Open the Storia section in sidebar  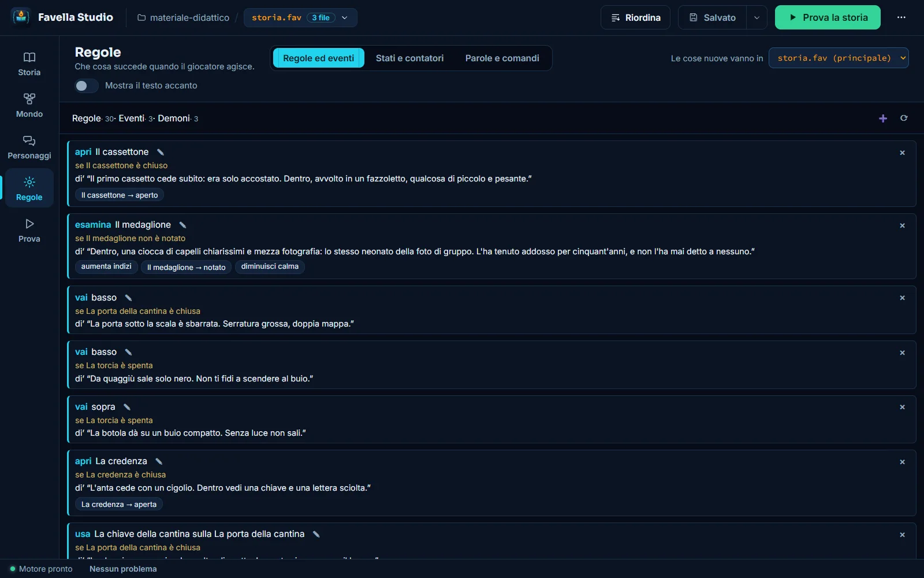click(x=29, y=64)
